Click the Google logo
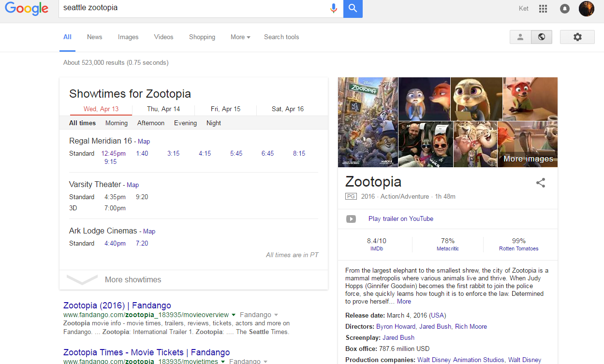Viewport: 604px width, 364px height. click(27, 8)
